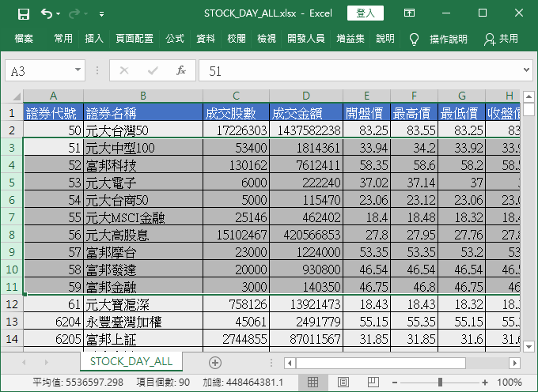Switch to Normal view icon
This screenshot has width=538, height=392.
(x=313, y=382)
